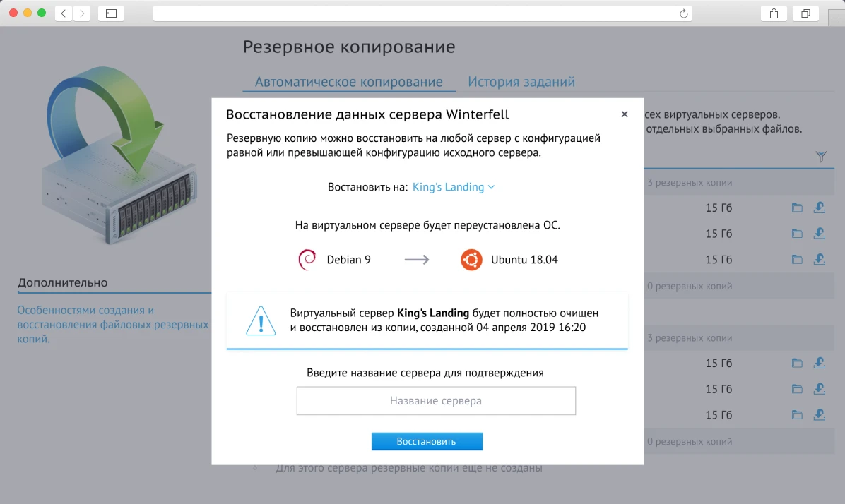Screen dimensions: 845x504
Task: Open the filter icon above the backup list
Action: [x=820, y=157]
